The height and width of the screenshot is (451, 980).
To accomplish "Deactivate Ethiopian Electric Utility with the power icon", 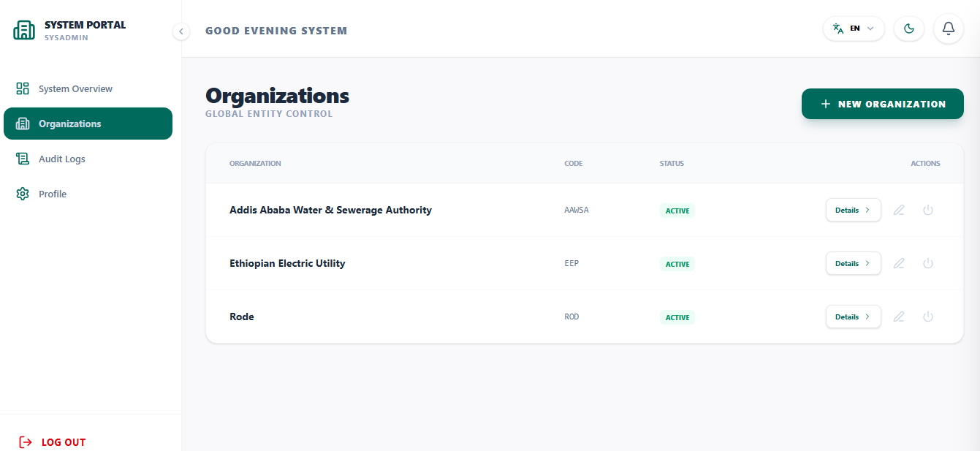I will click(928, 263).
